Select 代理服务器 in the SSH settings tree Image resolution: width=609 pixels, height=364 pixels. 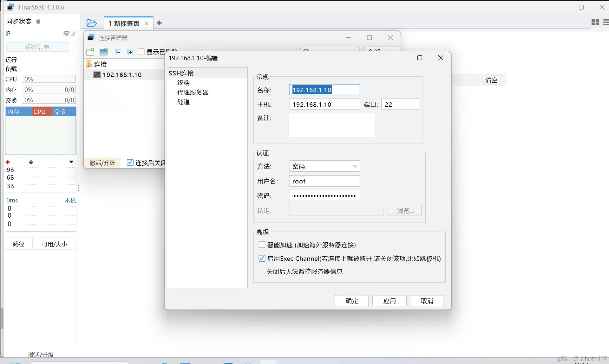[x=193, y=92]
